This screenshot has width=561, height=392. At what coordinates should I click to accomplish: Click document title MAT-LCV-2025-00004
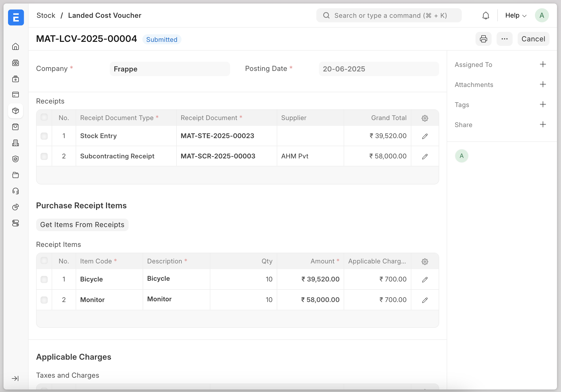click(86, 39)
